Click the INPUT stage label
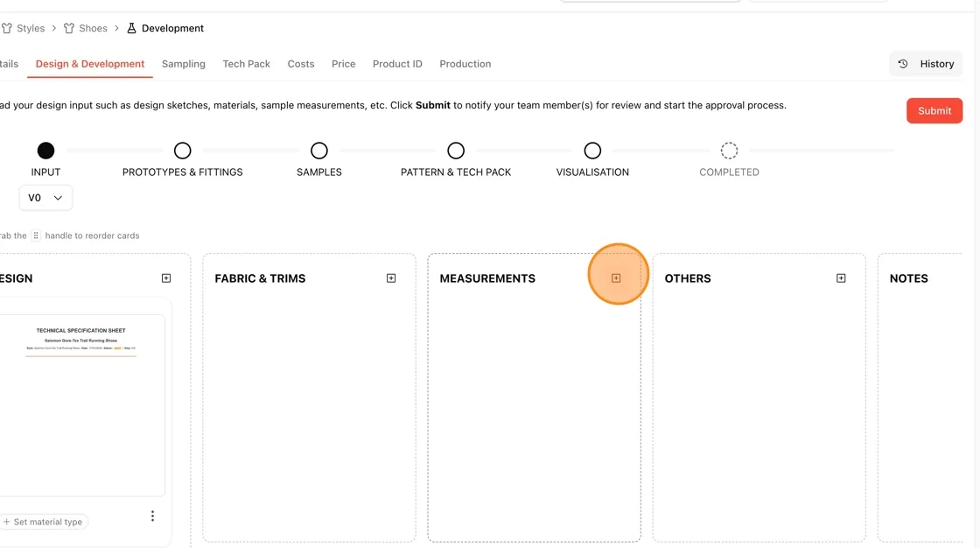980x548 pixels. (x=45, y=172)
